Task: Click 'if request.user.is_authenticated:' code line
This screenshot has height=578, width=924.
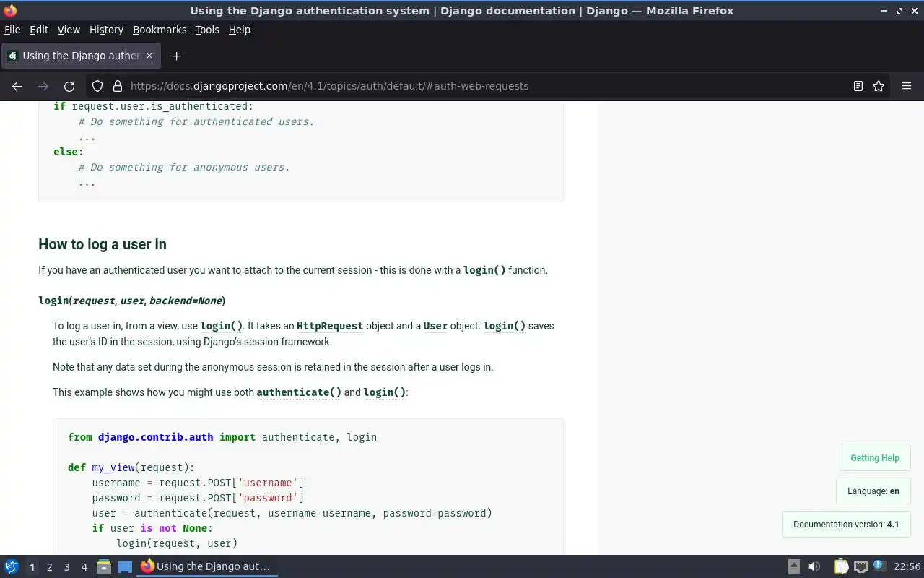Action: coord(153,106)
